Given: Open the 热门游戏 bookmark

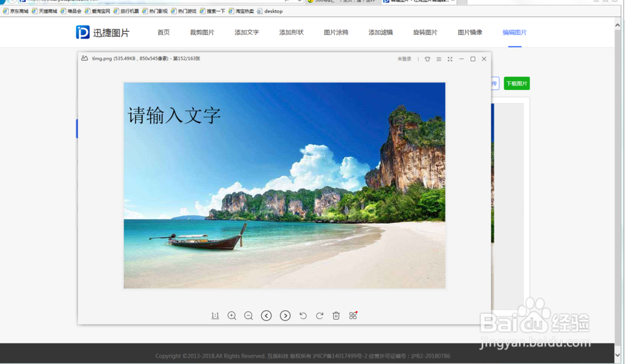Looking at the screenshot, I should 183,11.
